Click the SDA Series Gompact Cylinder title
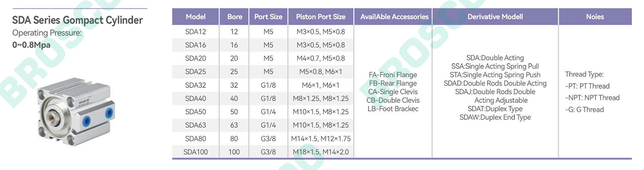 pyautogui.click(x=77, y=20)
